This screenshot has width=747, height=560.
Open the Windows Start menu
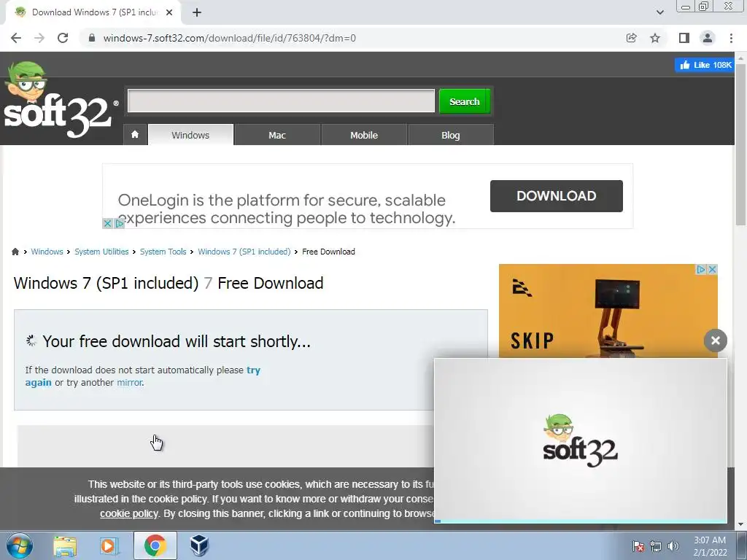click(x=20, y=545)
